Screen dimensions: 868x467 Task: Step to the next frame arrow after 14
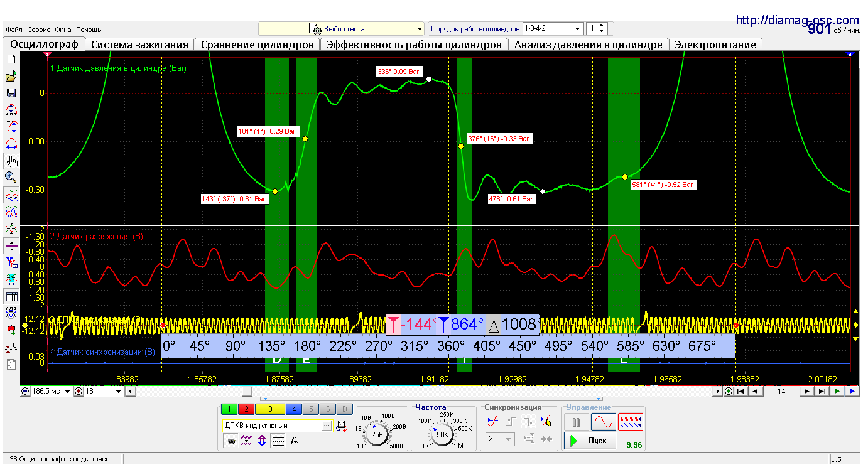pyautogui.click(x=807, y=391)
